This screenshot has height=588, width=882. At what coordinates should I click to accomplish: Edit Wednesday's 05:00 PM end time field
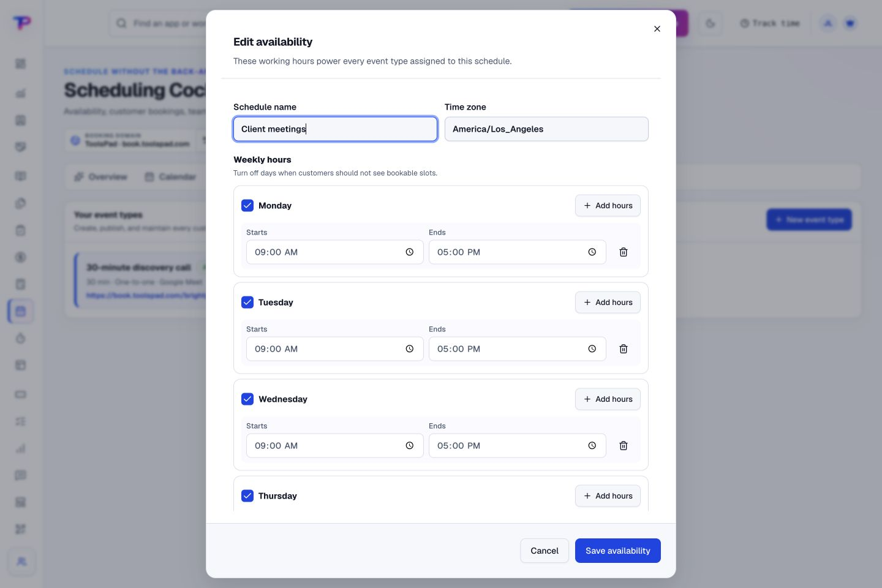point(518,446)
